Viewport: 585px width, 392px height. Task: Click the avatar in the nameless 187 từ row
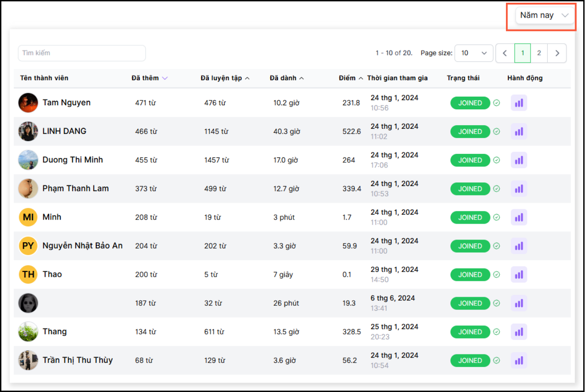[x=28, y=303]
